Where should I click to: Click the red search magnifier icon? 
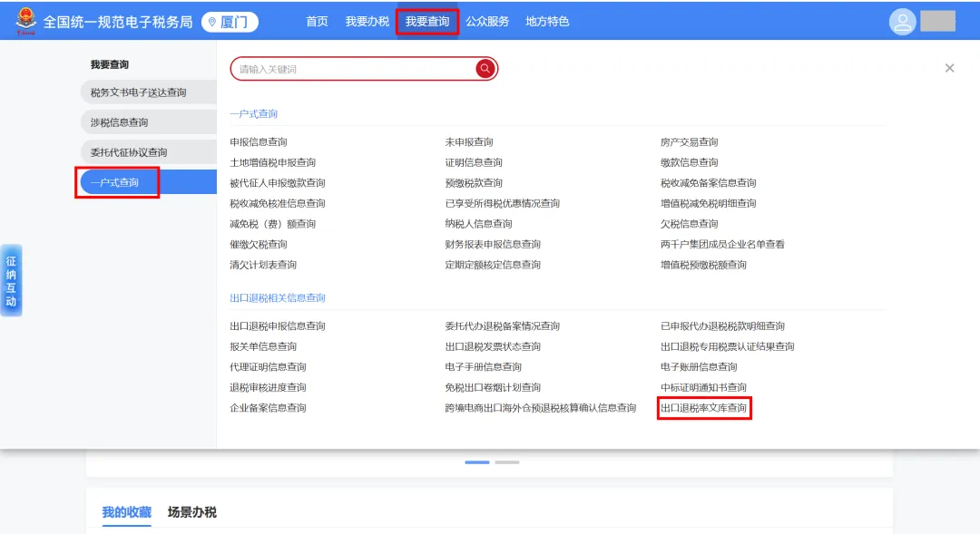(x=485, y=68)
